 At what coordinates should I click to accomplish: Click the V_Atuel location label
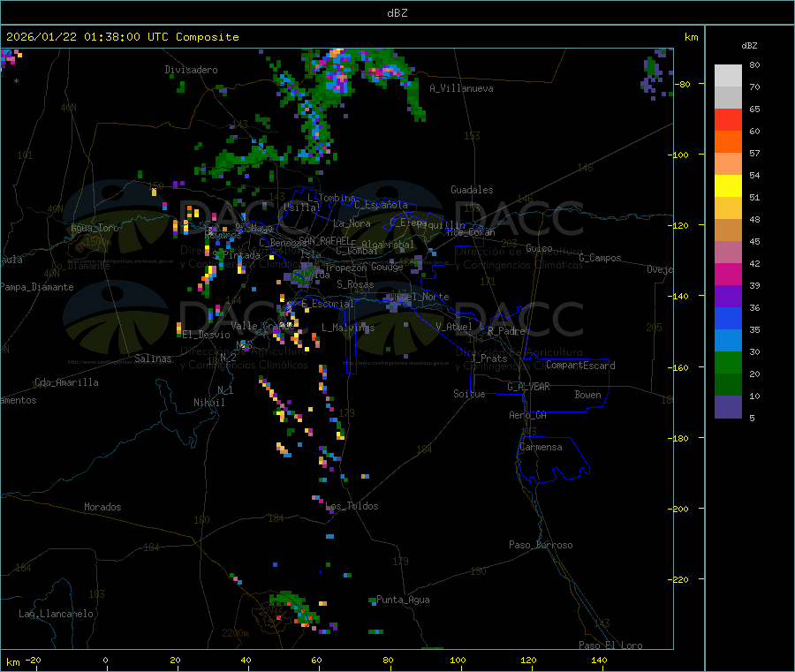[454, 327]
